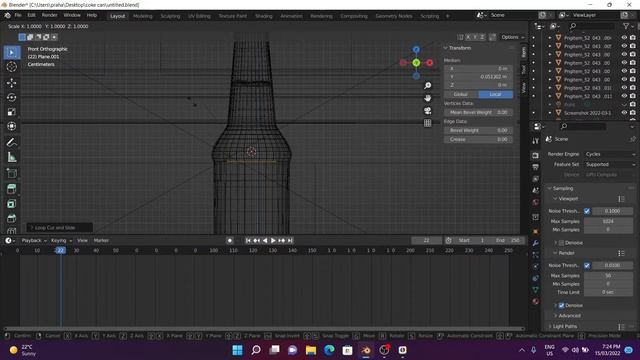Viewport: 640px width, 360px height.
Task: Adjust the edge Crease slider
Action: coord(478,139)
